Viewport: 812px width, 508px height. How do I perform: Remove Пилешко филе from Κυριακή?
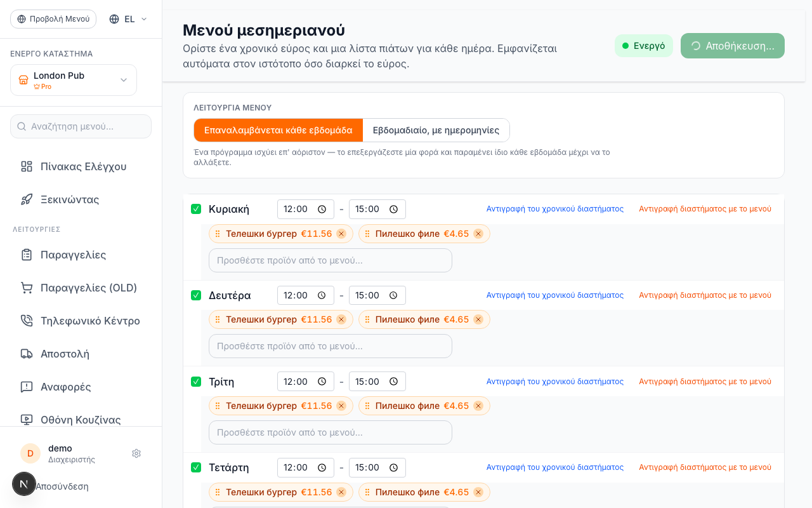pyautogui.click(x=478, y=234)
